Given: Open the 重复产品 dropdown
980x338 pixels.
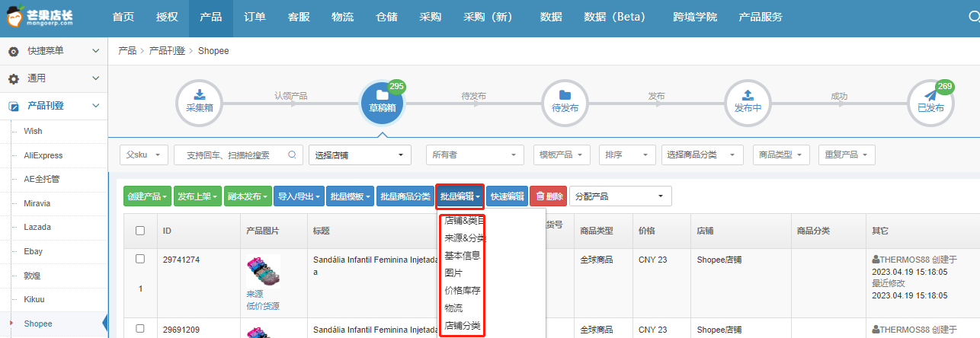Looking at the screenshot, I should (x=847, y=155).
